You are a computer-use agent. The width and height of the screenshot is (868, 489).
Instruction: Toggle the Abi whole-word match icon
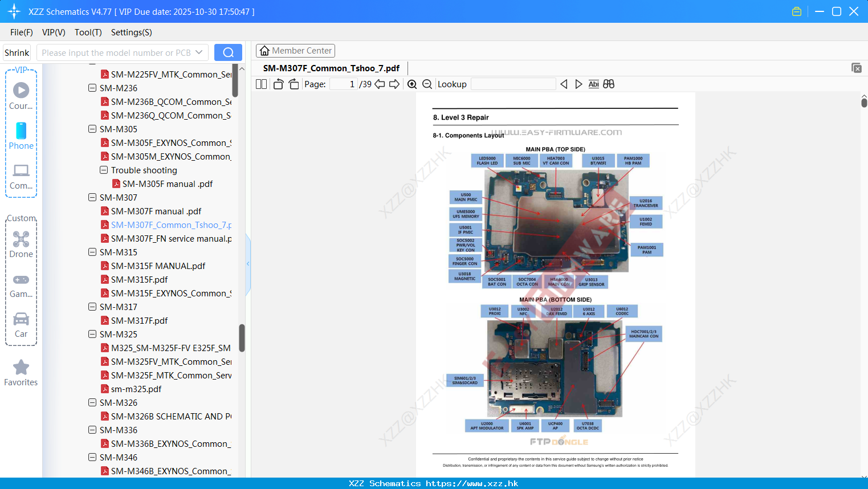pyautogui.click(x=594, y=84)
